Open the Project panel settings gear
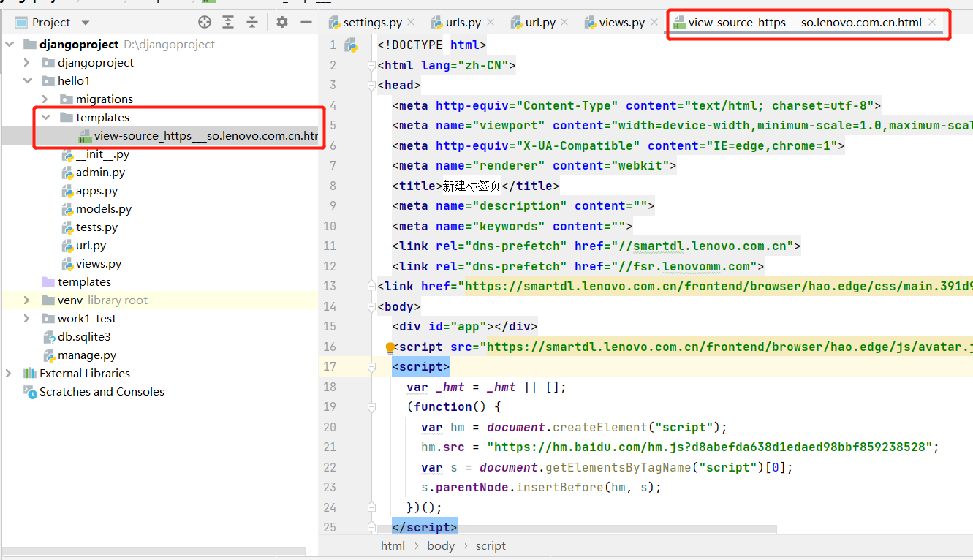The image size is (973, 560). tap(281, 22)
